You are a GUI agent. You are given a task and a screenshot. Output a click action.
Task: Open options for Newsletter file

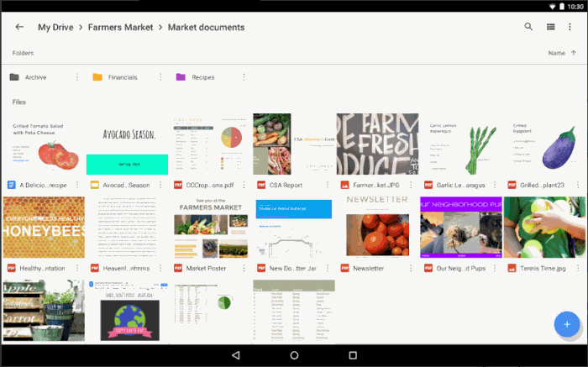pyautogui.click(x=411, y=268)
